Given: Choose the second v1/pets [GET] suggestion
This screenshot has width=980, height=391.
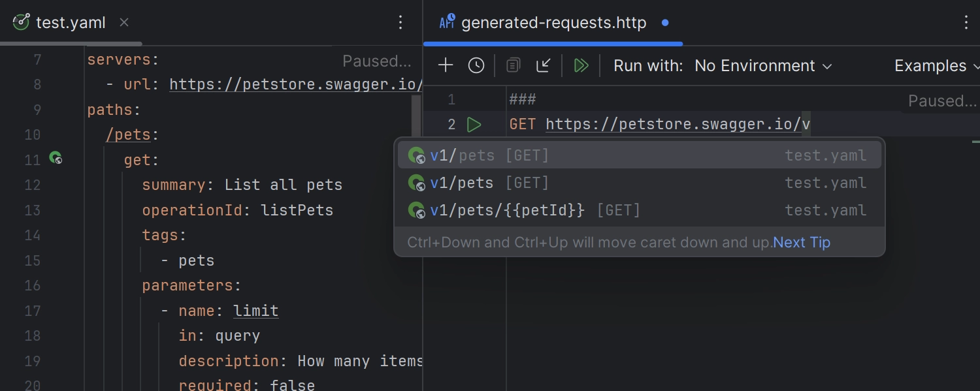Looking at the screenshot, I should (x=640, y=183).
